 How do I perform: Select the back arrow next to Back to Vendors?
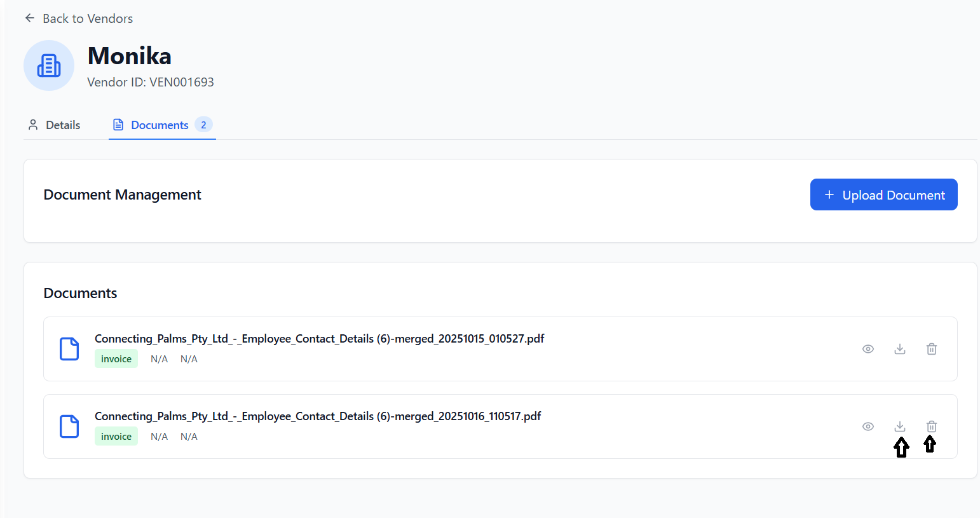coord(30,18)
